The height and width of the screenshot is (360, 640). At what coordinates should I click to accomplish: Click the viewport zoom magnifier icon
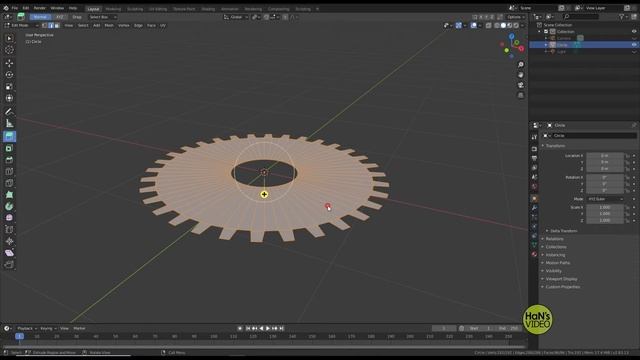(x=520, y=65)
